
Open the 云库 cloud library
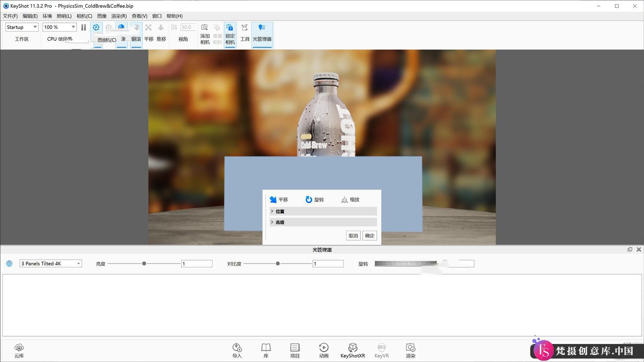pos(19,350)
